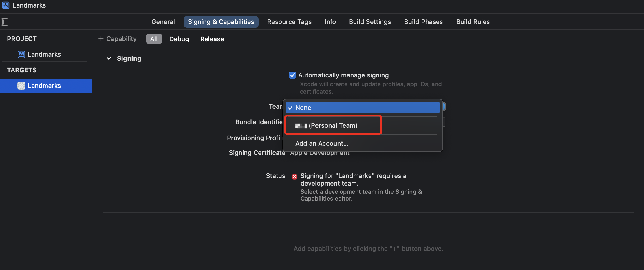Click the Landmarks project icon under PROJECT
The width and height of the screenshot is (644, 270).
[21, 54]
